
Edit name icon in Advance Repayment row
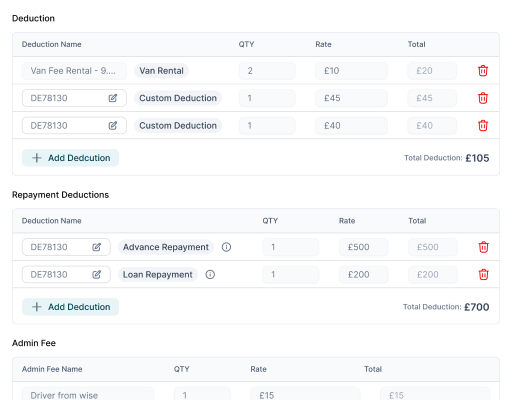[x=97, y=247]
